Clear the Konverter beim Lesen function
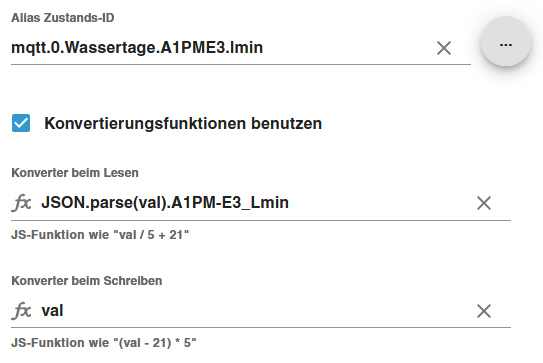The height and width of the screenshot is (363, 543). pyautogui.click(x=484, y=203)
